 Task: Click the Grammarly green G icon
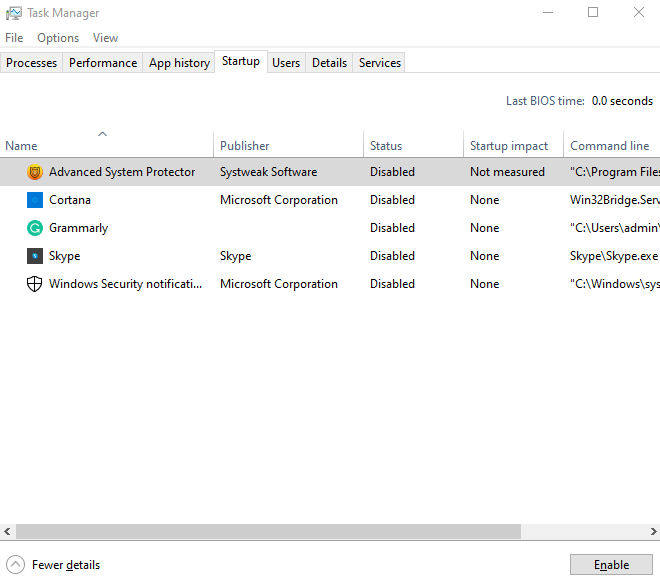tap(35, 228)
